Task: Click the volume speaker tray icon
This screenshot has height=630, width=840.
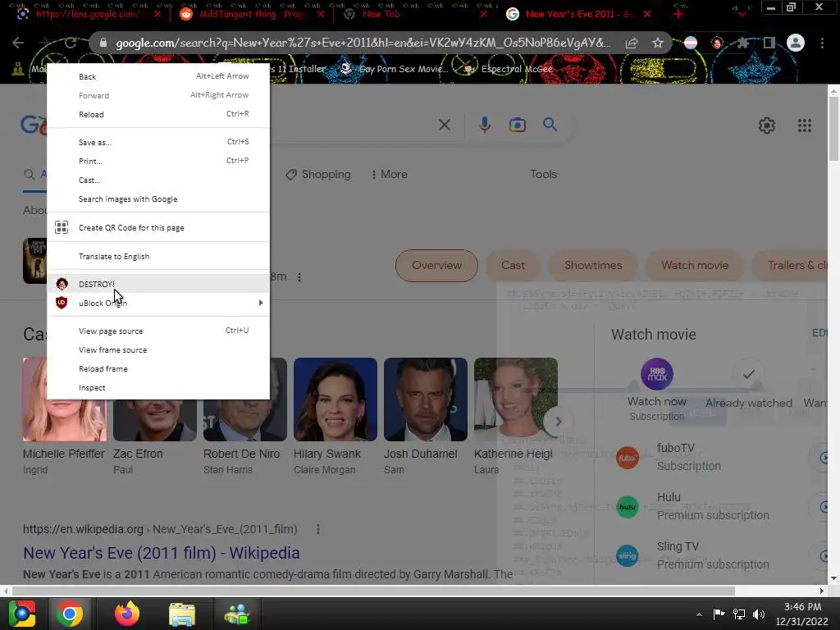Action: click(x=759, y=614)
